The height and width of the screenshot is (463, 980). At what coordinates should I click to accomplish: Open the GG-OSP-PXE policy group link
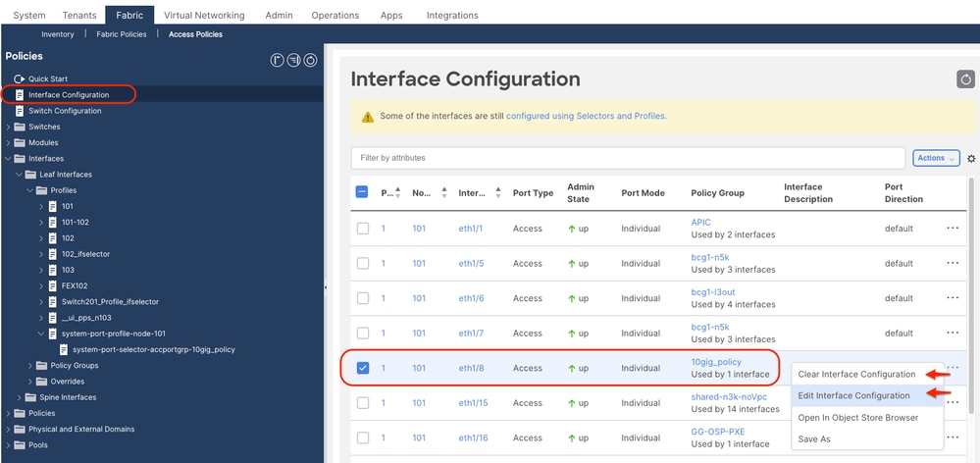pyautogui.click(x=718, y=432)
